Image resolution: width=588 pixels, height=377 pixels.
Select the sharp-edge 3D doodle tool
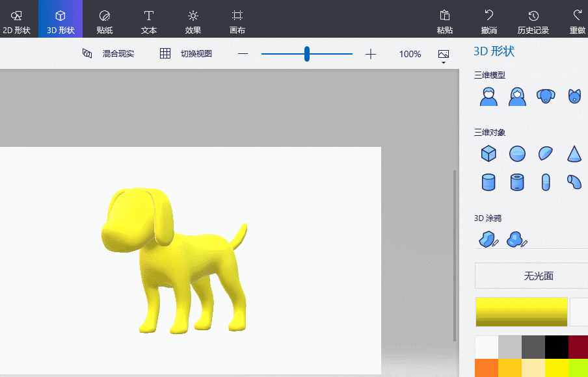(x=488, y=239)
